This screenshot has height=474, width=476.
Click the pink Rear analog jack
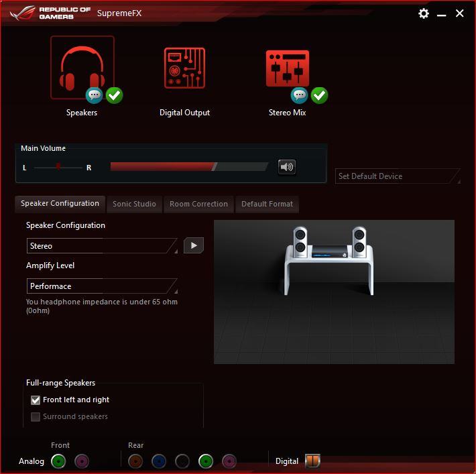pyautogui.click(x=229, y=461)
